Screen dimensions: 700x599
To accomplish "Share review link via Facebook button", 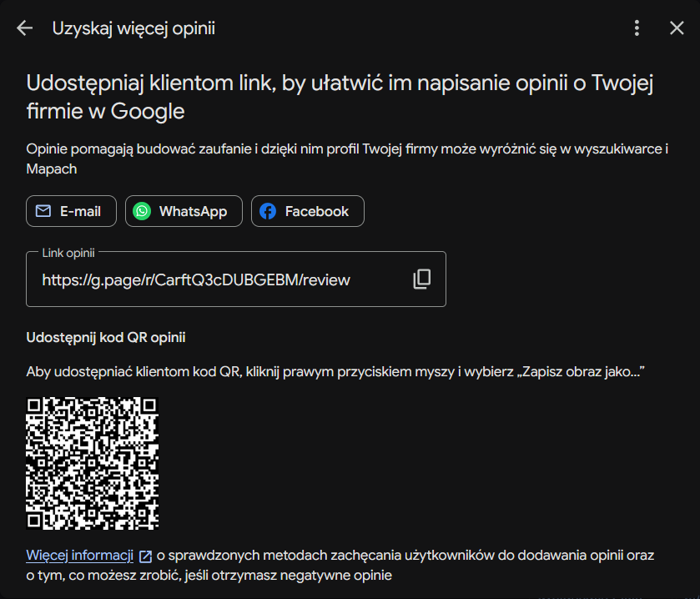I will (308, 211).
